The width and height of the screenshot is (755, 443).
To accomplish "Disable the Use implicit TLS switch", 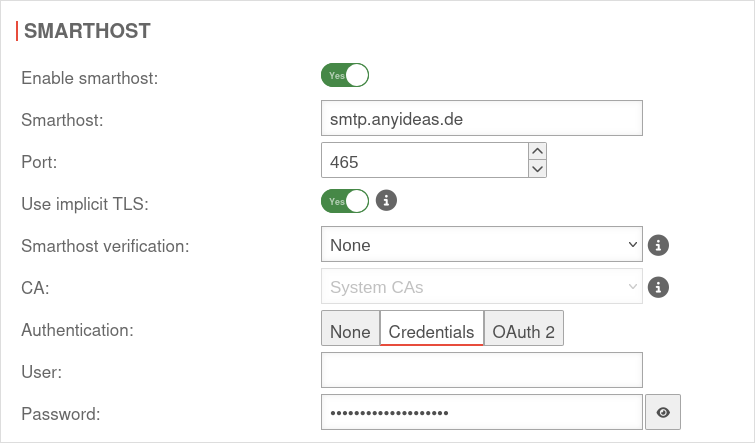I will coord(345,201).
